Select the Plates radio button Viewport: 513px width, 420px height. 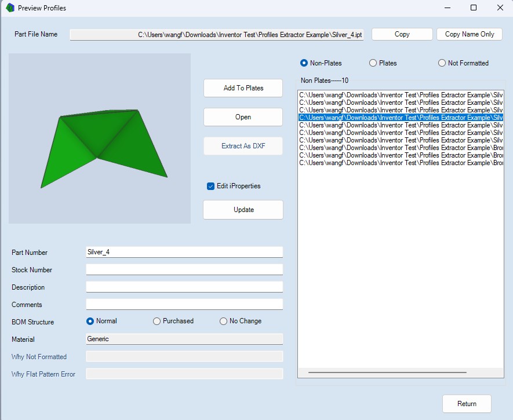[383, 63]
